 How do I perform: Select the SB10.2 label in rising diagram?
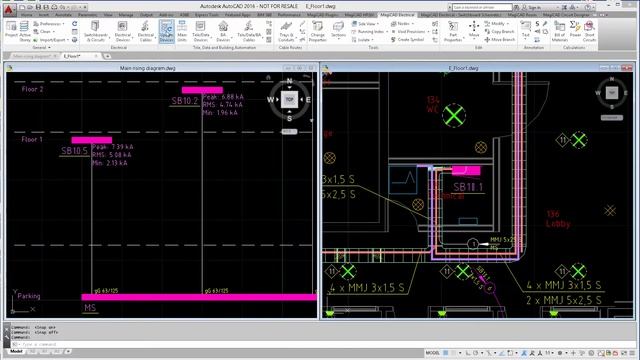pos(185,101)
